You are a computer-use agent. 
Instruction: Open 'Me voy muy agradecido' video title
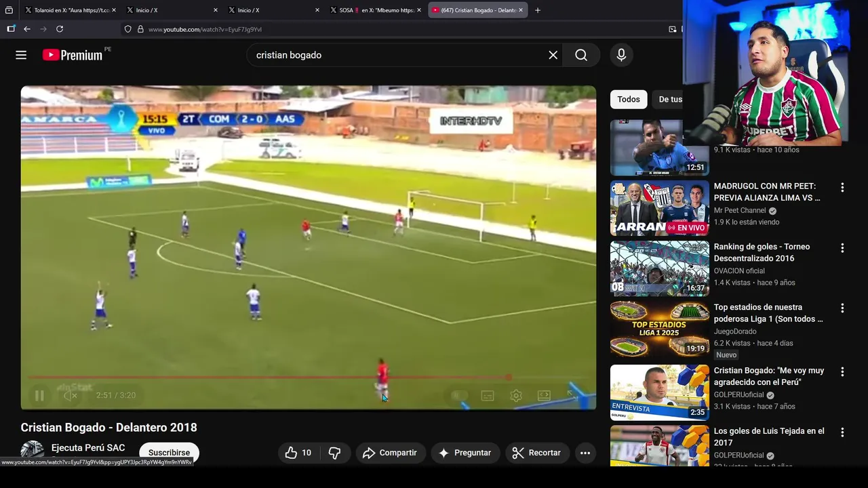[x=769, y=376]
